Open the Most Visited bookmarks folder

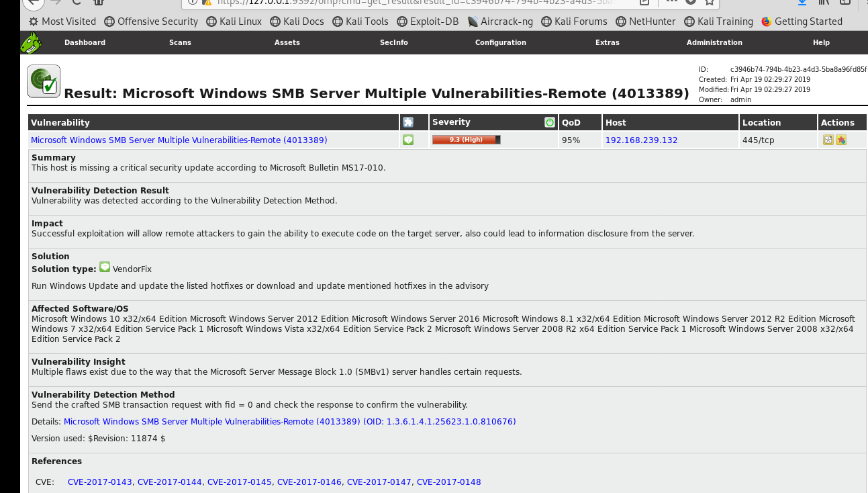click(x=62, y=21)
